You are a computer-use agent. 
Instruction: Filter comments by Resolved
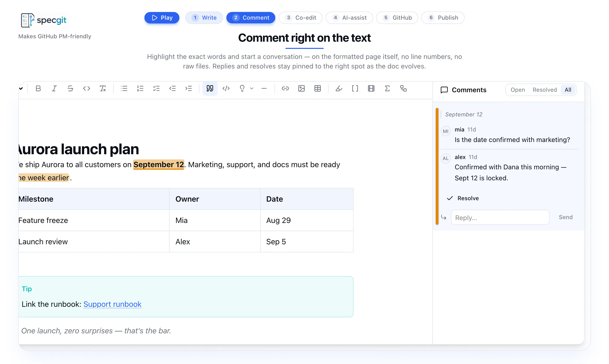pos(545,90)
